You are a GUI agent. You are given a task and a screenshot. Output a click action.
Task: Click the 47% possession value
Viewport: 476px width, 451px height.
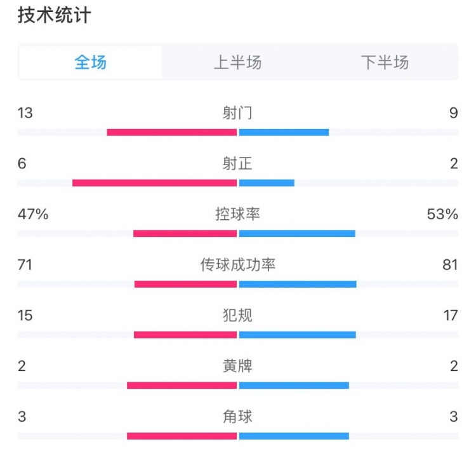[33, 215]
